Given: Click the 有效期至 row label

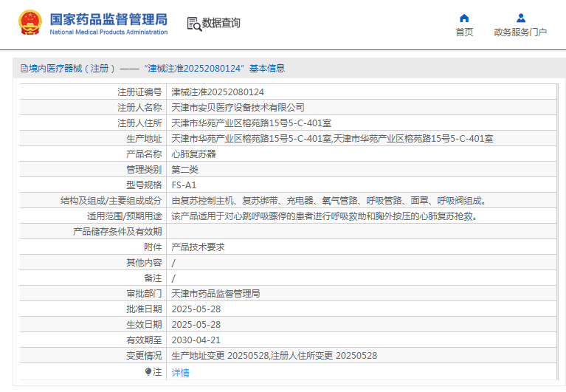Looking at the screenshot, I should pyautogui.click(x=144, y=340).
